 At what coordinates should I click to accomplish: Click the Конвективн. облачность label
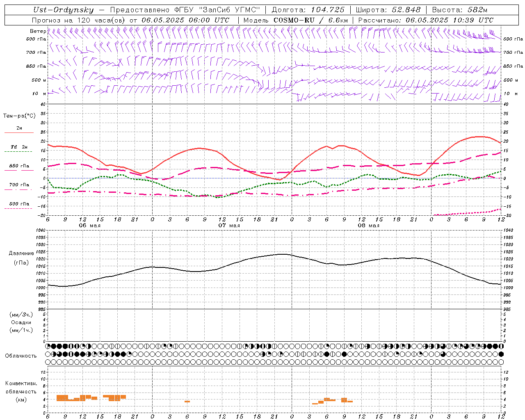(x=21, y=388)
